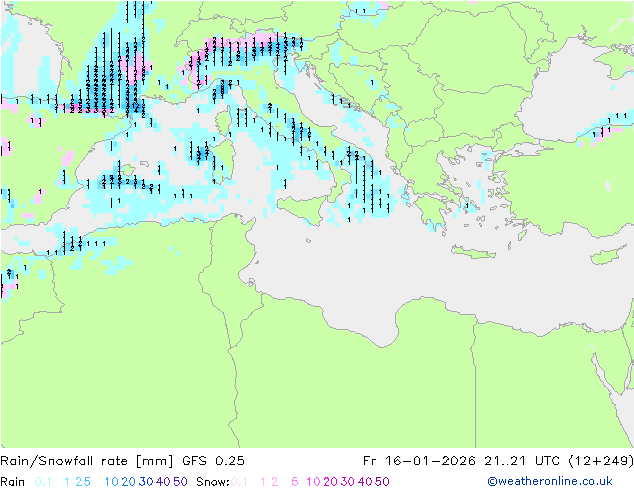Select the rain legend value 10
Image resolution: width=634 pixels, height=490 pixels.
point(112,482)
